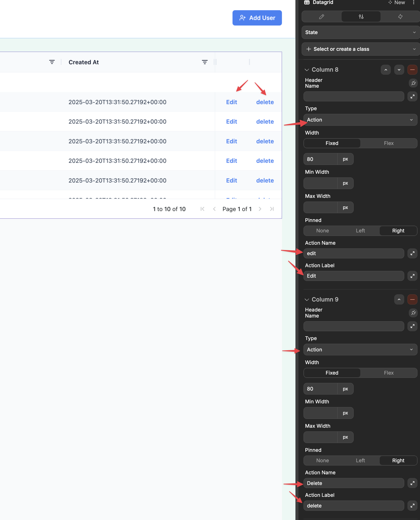Image resolution: width=420 pixels, height=520 pixels.
Task: Open the Select or create a class picker
Action: [x=360, y=49]
